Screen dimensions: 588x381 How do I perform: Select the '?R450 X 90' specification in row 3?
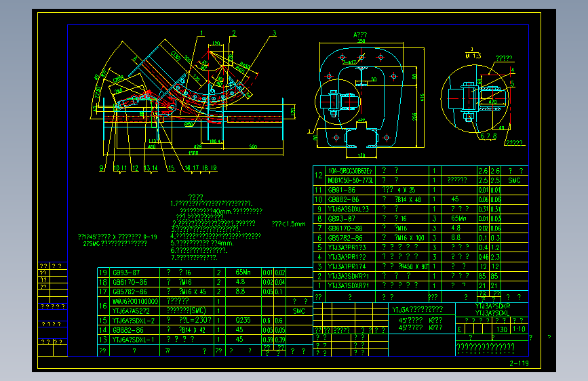coord(413,266)
